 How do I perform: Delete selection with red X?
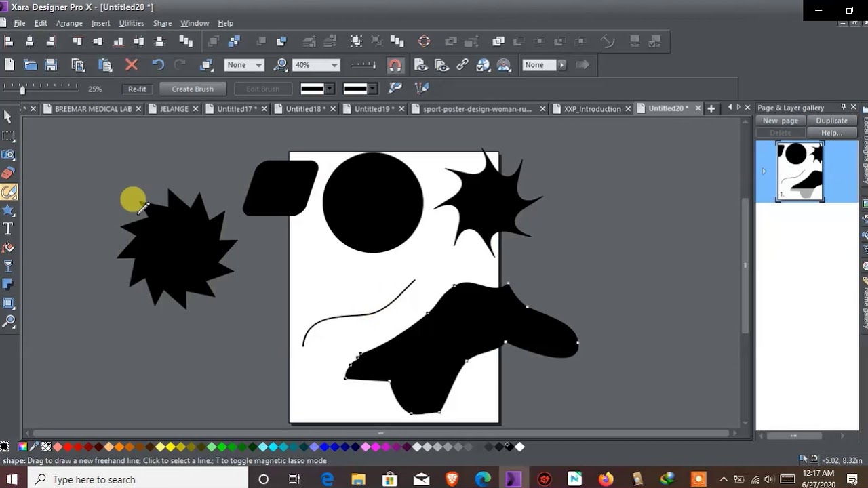point(132,65)
